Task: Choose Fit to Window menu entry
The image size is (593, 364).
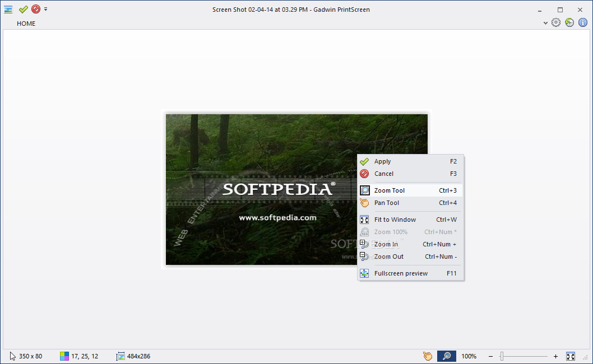Action: pos(410,220)
